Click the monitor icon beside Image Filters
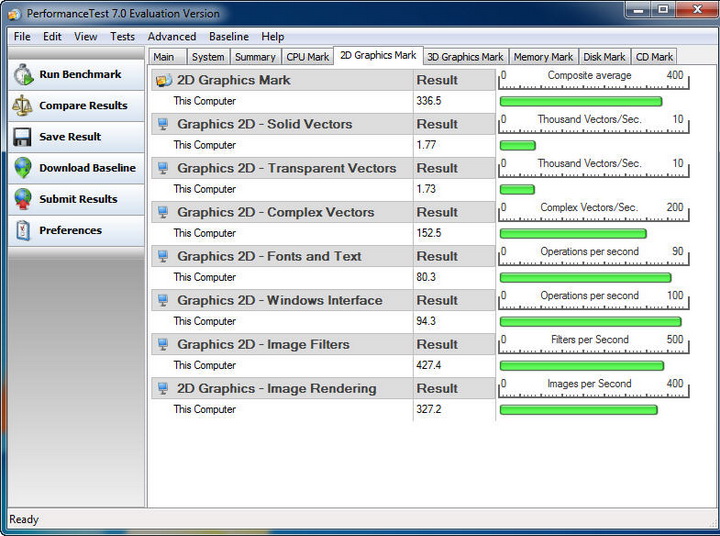Viewport: 720px width, 536px height. [163, 344]
